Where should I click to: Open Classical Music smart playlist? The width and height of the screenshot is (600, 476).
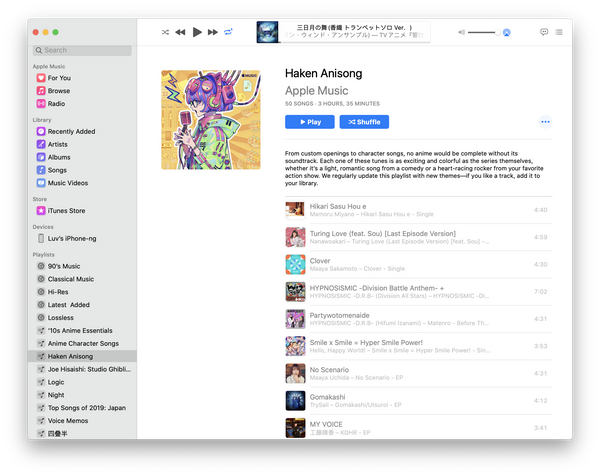point(82,279)
